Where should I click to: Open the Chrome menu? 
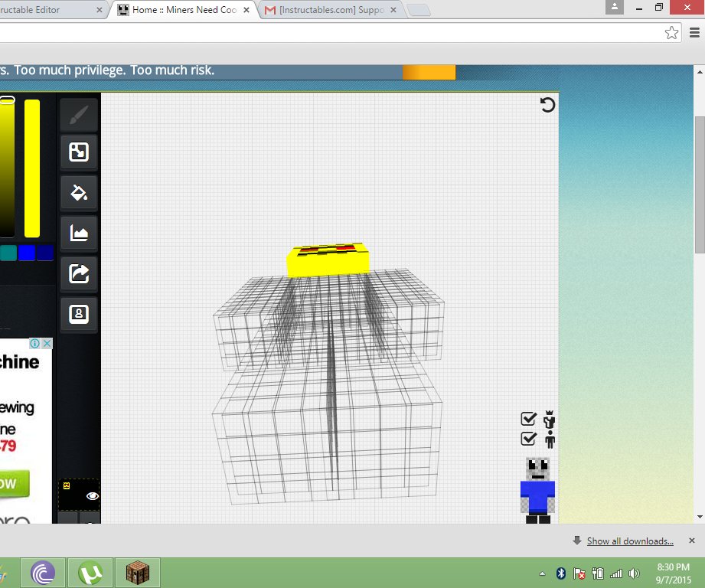(x=695, y=32)
